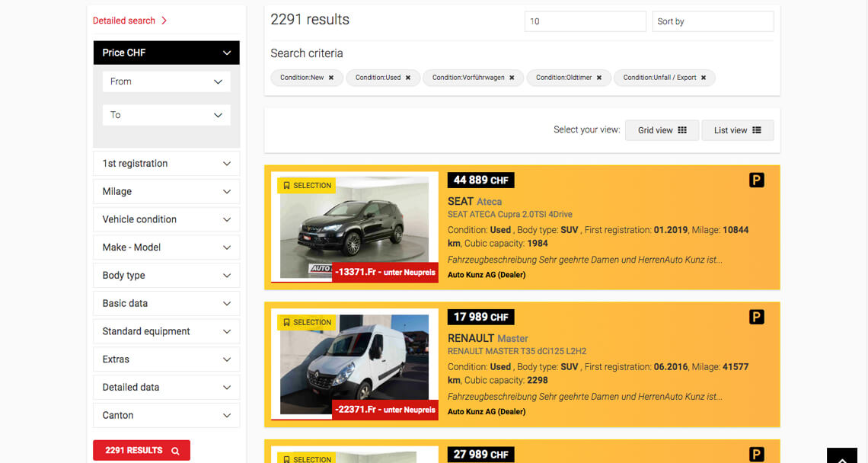
Task: Remove the Condition:New filter tag
Action: pyautogui.click(x=331, y=78)
